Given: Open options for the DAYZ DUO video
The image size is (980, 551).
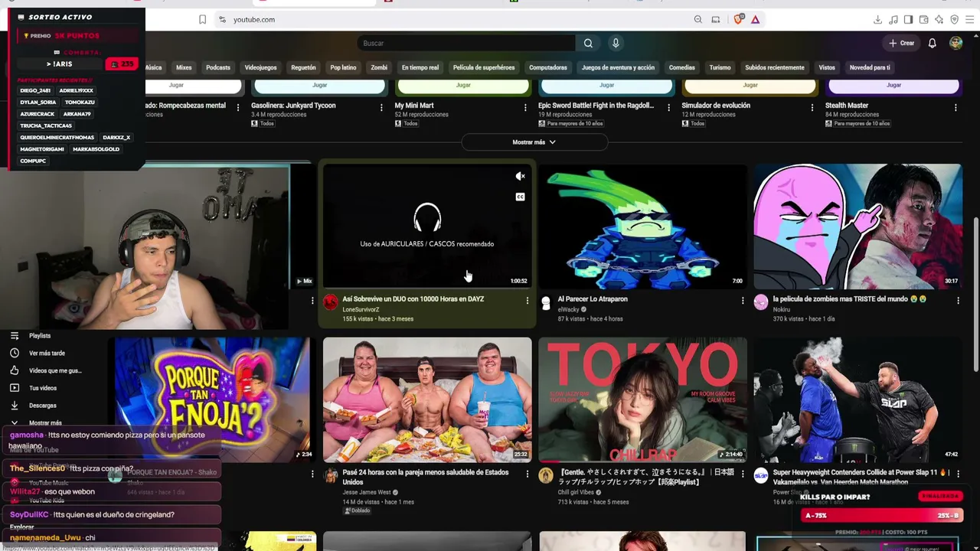Looking at the screenshot, I should [527, 301].
